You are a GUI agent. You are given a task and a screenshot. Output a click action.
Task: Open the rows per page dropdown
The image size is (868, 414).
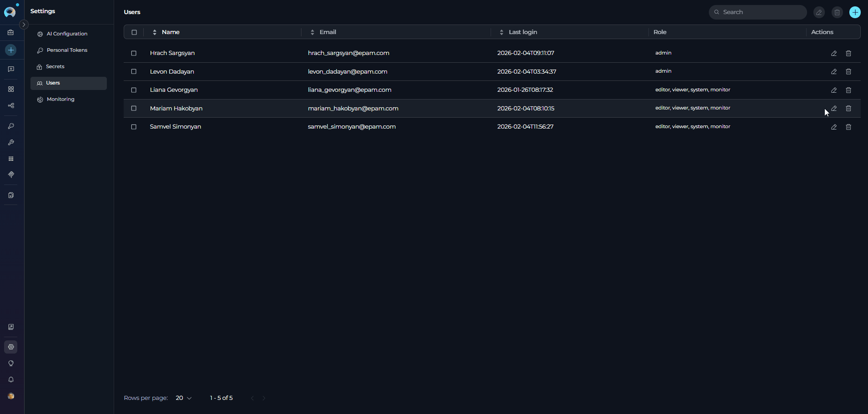[x=184, y=398]
